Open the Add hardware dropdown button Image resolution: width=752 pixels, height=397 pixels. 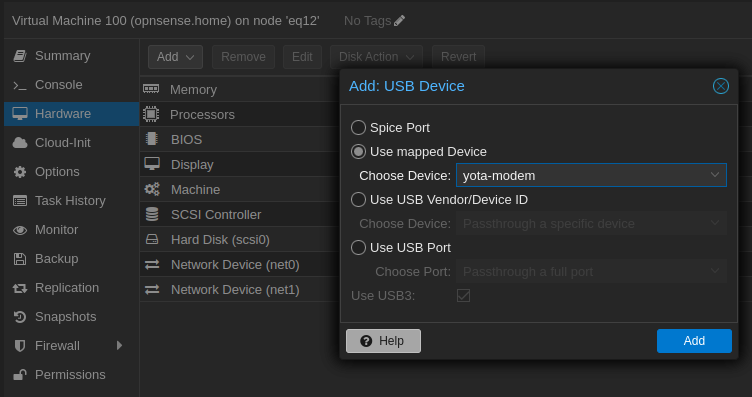175,57
